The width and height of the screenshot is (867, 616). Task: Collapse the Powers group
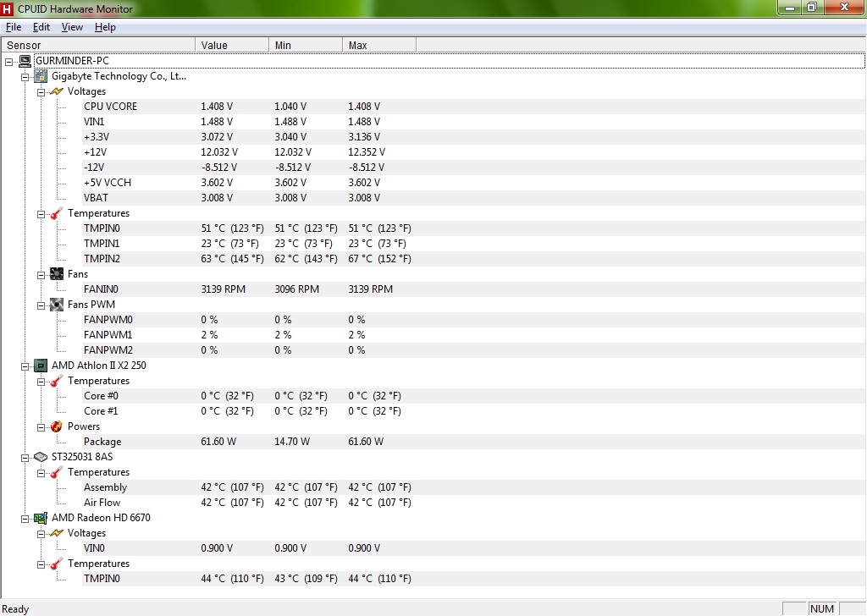pos(41,427)
